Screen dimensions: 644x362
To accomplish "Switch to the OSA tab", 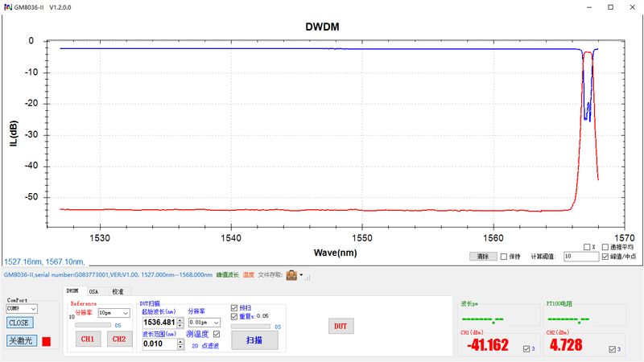I will [x=93, y=292].
